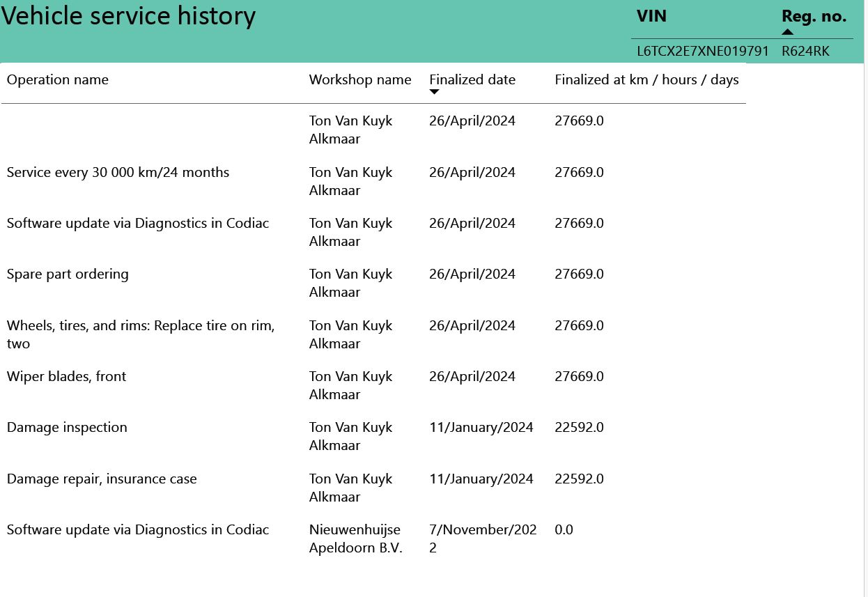Viewport: 868px width, 597px height.
Task: Click 27669.0 in the Wiper blades row
Action: pyautogui.click(x=579, y=376)
